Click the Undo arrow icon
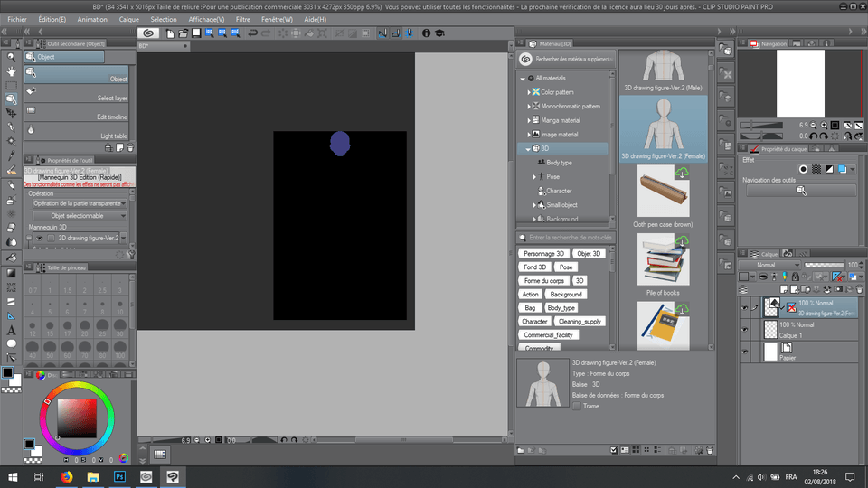The image size is (868, 488). click(253, 33)
